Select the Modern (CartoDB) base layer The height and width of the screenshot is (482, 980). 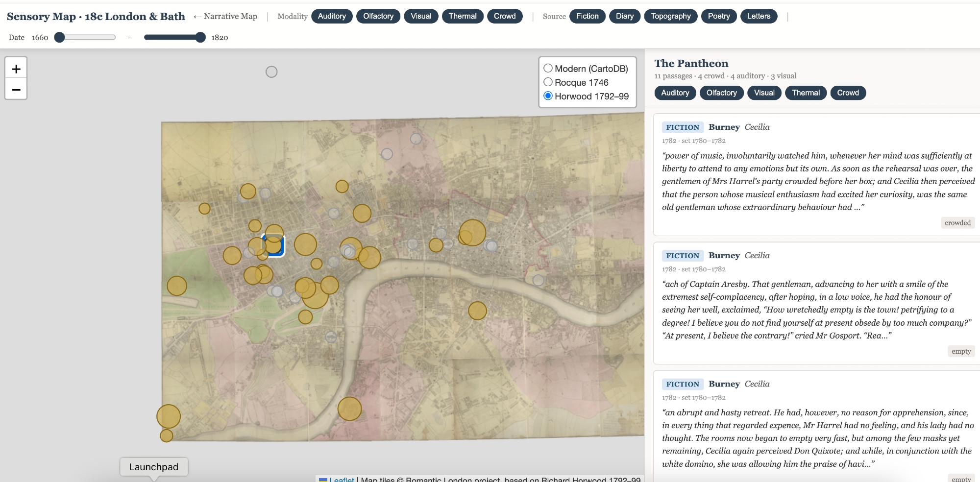[548, 69]
